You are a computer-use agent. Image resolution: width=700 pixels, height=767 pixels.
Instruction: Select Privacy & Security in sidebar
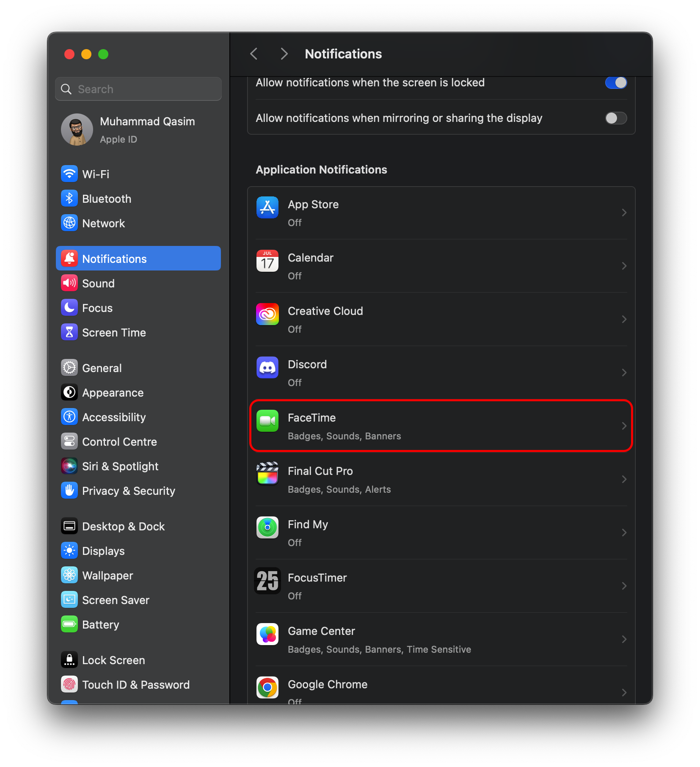(128, 491)
